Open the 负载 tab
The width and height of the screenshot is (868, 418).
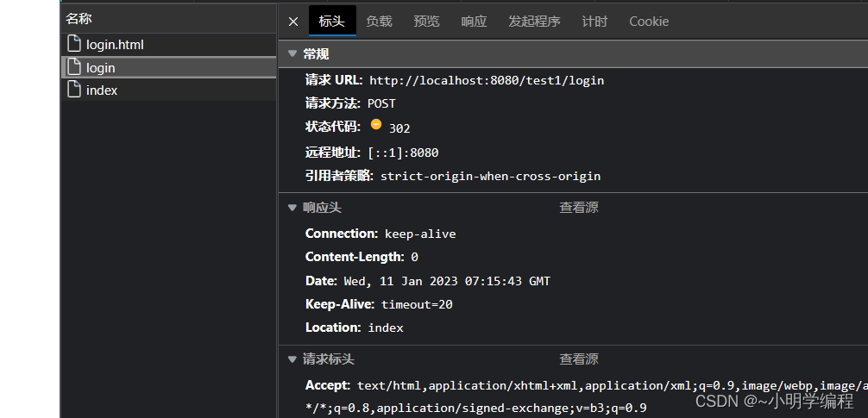[379, 22]
